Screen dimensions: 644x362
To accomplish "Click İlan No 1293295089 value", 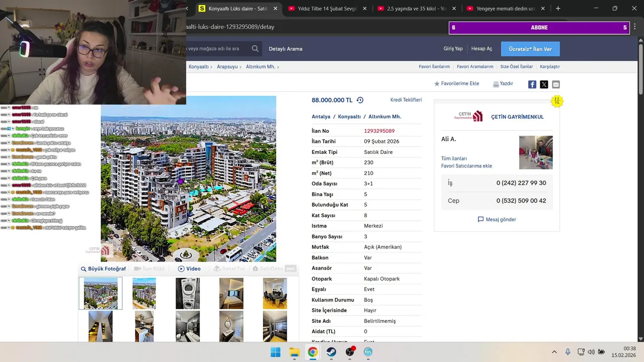I will pyautogui.click(x=379, y=131).
